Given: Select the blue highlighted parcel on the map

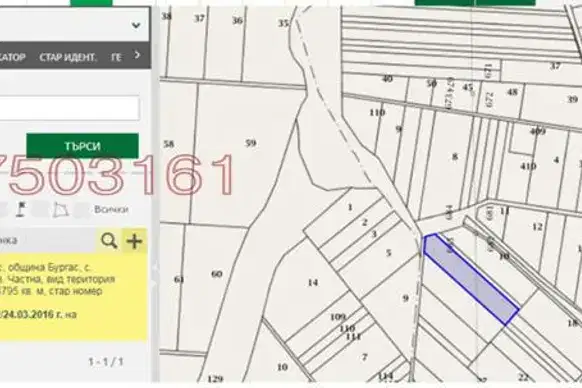Looking at the screenshot, I should click(471, 278).
